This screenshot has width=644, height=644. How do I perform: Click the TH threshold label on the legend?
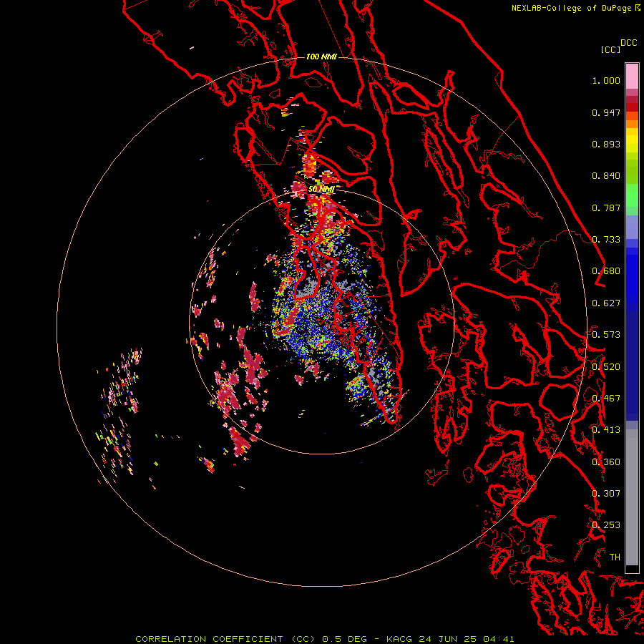tap(615, 557)
